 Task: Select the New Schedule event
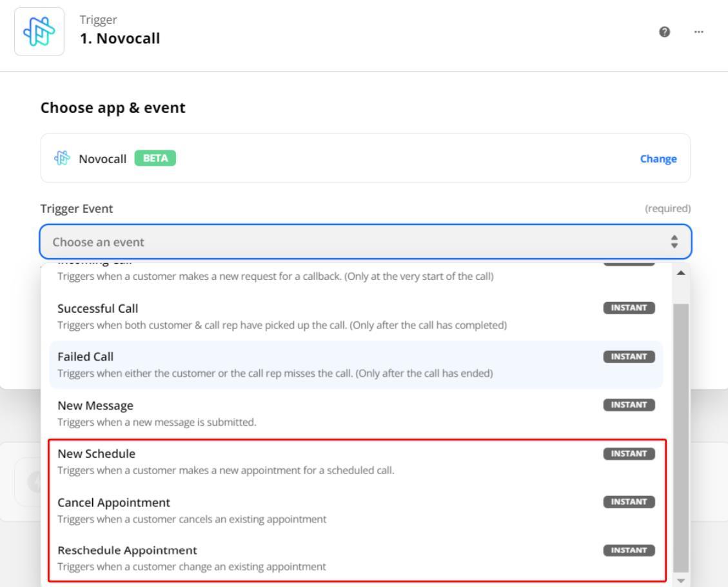point(356,462)
